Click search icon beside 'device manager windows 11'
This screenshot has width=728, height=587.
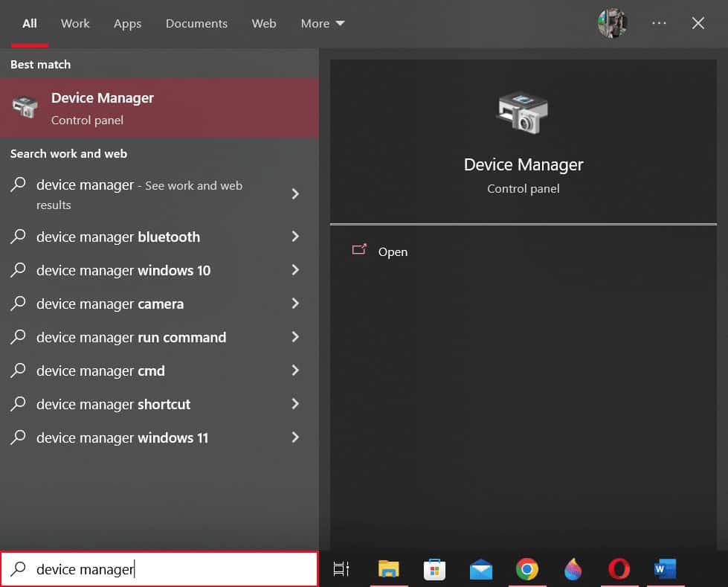(x=18, y=437)
